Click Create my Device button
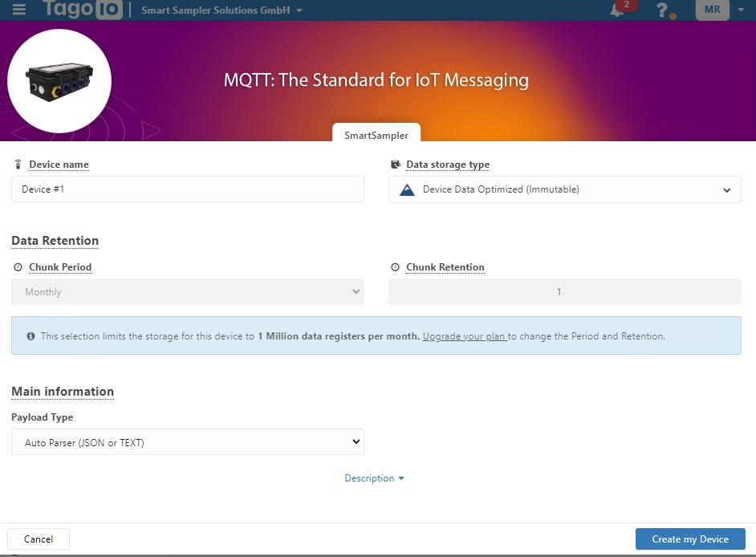This screenshot has height=557, width=756. (x=690, y=539)
